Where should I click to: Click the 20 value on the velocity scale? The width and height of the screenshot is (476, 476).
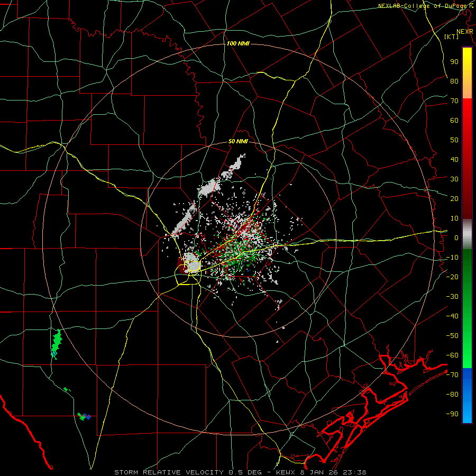click(x=454, y=198)
